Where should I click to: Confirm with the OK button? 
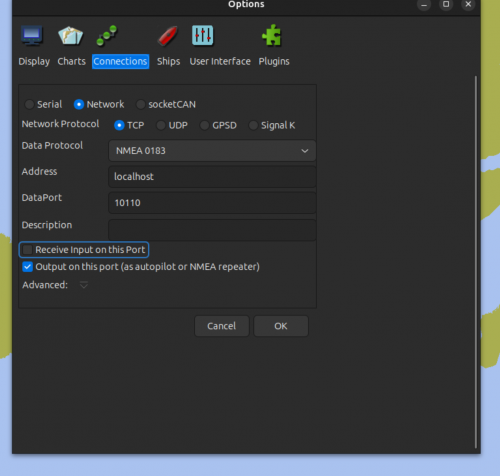pyautogui.click(x=281, y=326)
